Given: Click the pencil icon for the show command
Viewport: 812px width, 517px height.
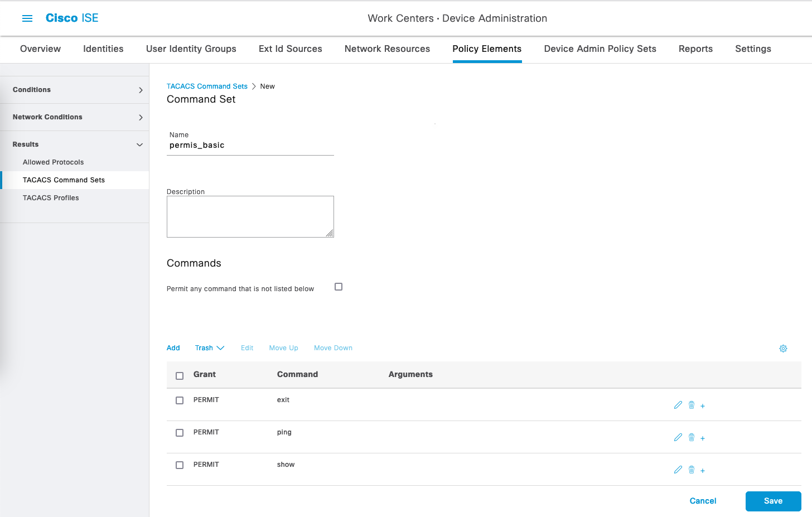Looking at the screenshot, I should pyautogui.click(x=678, y=470).
